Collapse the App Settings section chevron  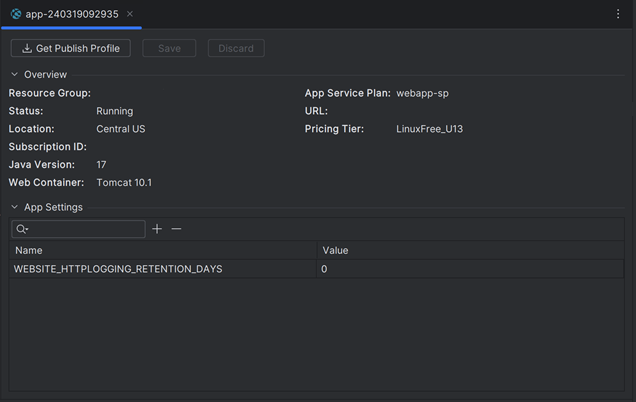tap(15, 207)
